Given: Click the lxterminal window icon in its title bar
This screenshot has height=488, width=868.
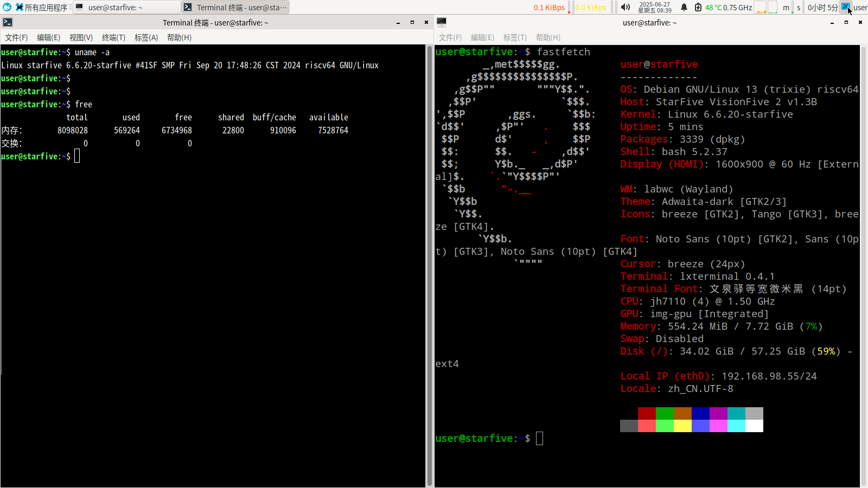Looking at the screenshot, I should click(x=441, y=22).
